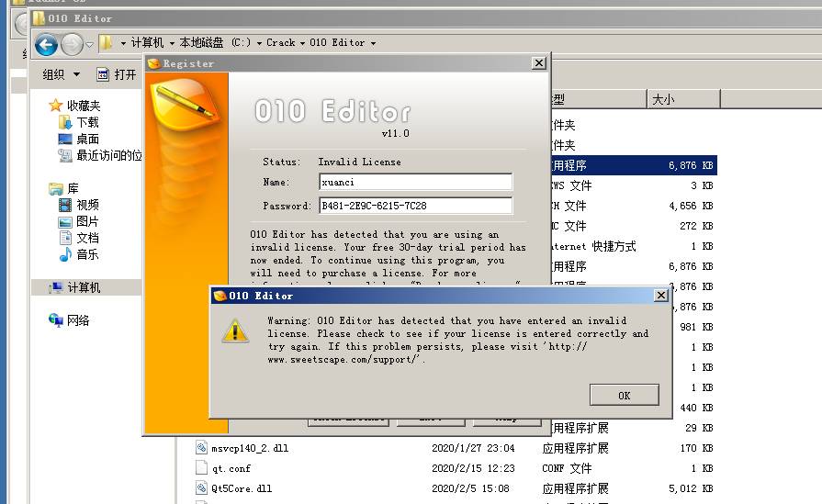The image size is (822, 504).
Task: Open the 视频 library
Action: (87, 205)
